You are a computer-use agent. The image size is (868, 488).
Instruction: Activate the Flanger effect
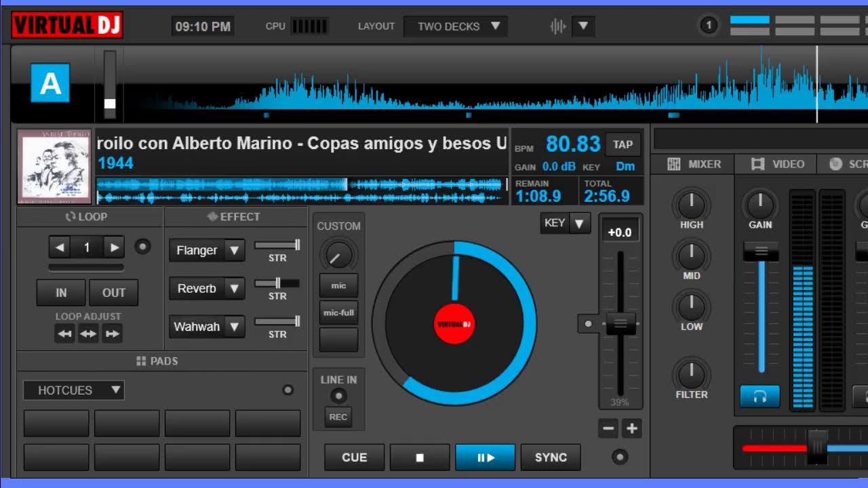click(197, 250)
